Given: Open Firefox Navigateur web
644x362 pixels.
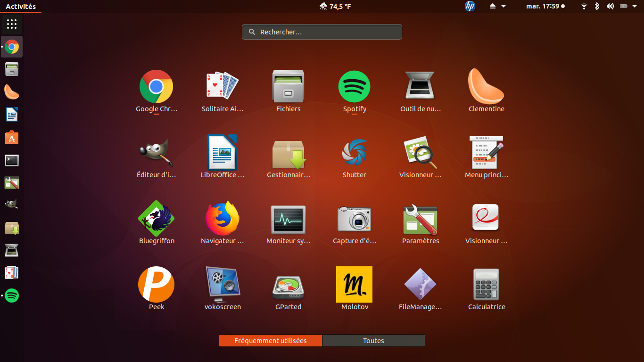Looking at the screenshot, I should coord(222,219).
